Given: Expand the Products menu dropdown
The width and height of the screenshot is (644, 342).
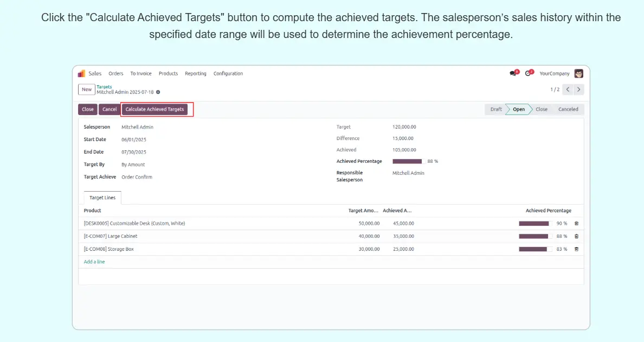Looking at the screenshot, I should click(x=168, y=74).
